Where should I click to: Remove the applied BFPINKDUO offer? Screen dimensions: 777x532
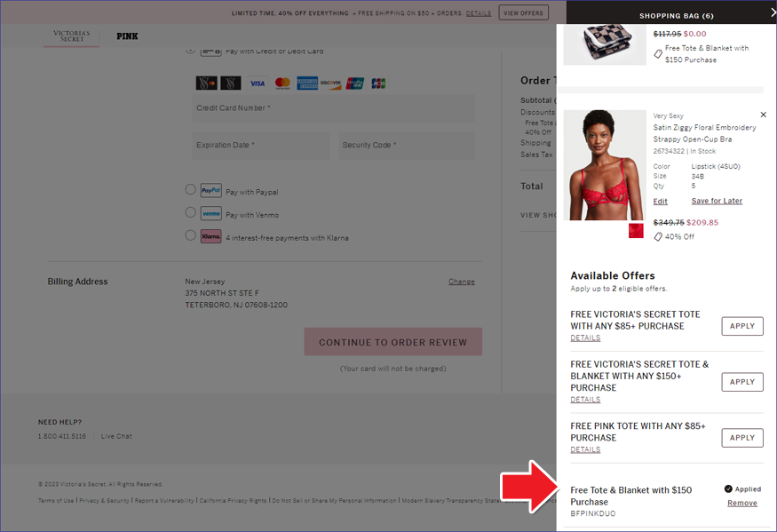point(742,504)
